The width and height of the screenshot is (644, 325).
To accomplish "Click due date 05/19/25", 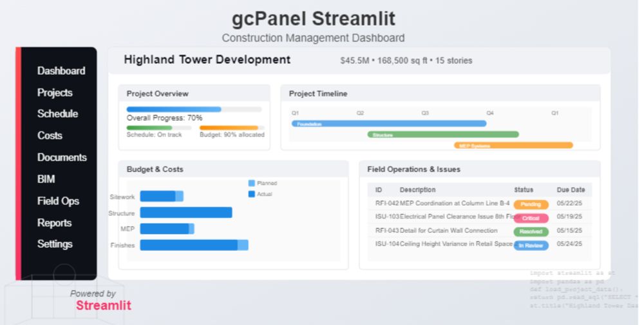I will coord(569,217).
